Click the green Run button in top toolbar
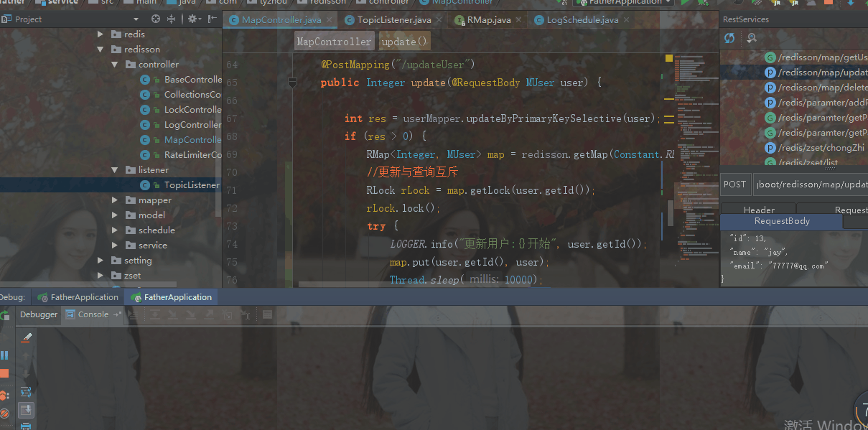The width and height of the screenshot is (868, 430). pyautogui.click(x=685, y=2)
